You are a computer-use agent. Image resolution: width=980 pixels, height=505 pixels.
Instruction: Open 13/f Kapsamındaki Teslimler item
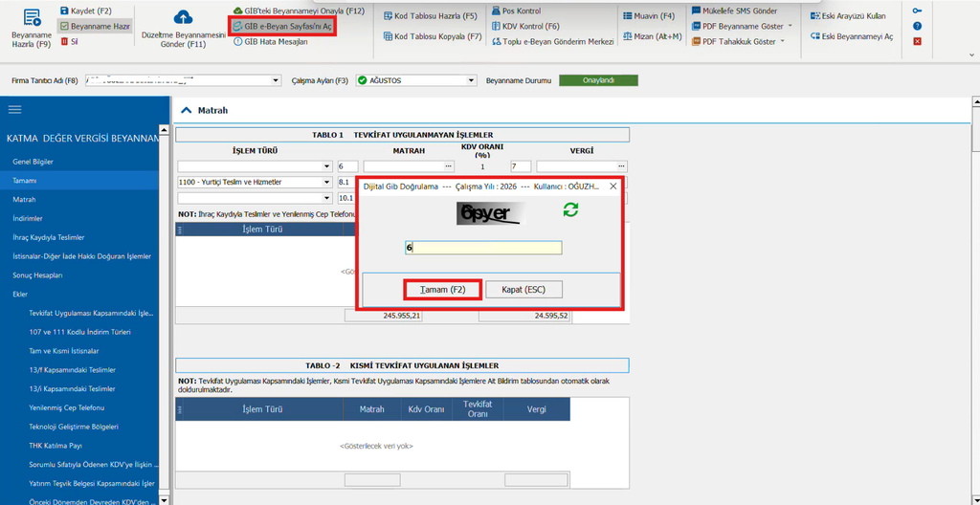72,369
